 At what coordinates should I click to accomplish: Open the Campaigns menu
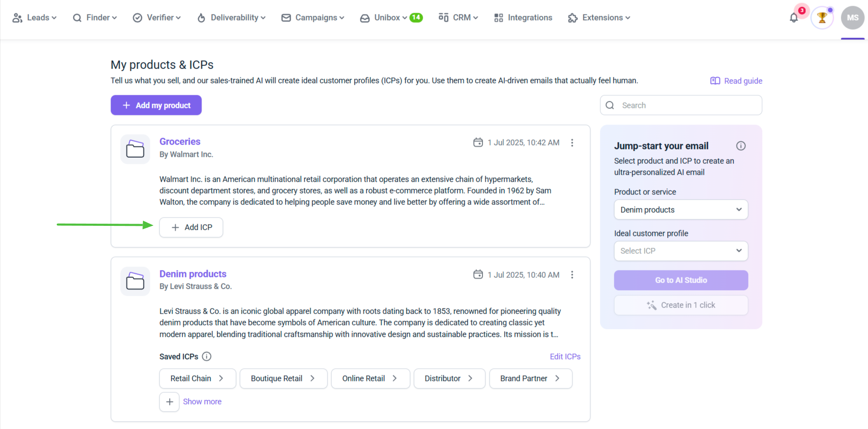click(x=313, y=18)
